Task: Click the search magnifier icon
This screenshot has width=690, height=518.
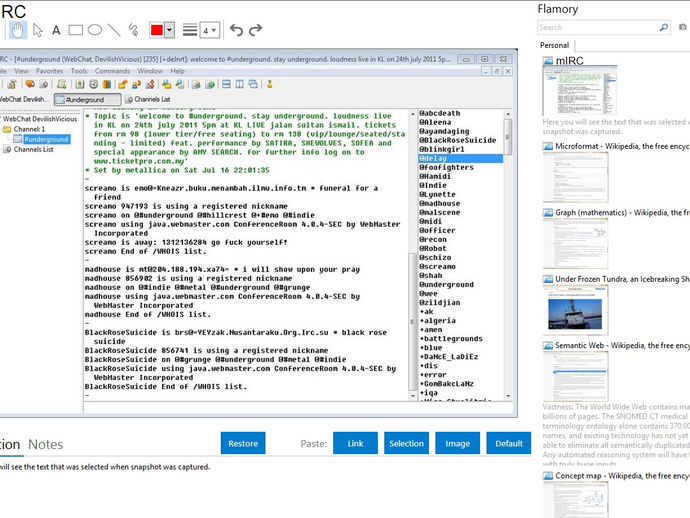Action: (x=664, y=27)
